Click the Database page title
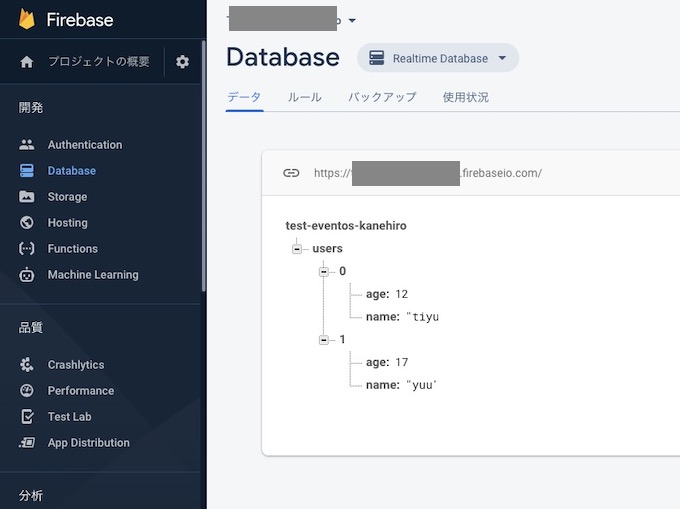This screenshot has height=509, width=680. pyautogui.click(x=283, y=57)
